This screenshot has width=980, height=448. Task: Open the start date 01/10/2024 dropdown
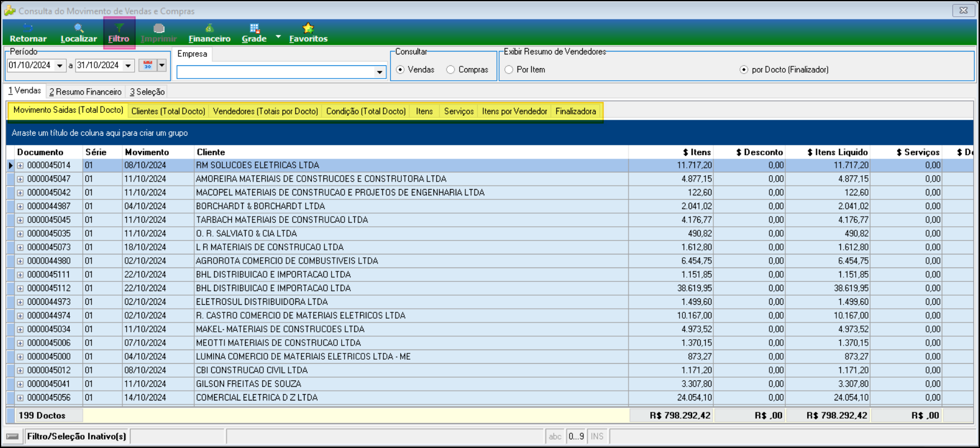click(60, 66)
